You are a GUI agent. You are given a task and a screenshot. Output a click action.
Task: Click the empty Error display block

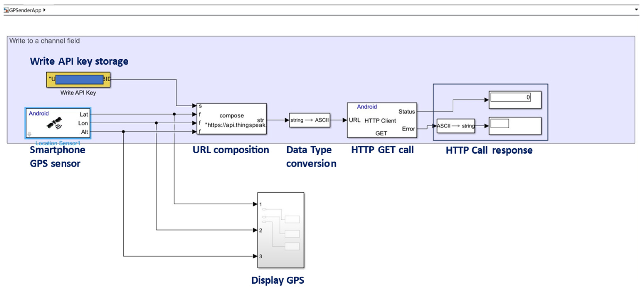515,126
